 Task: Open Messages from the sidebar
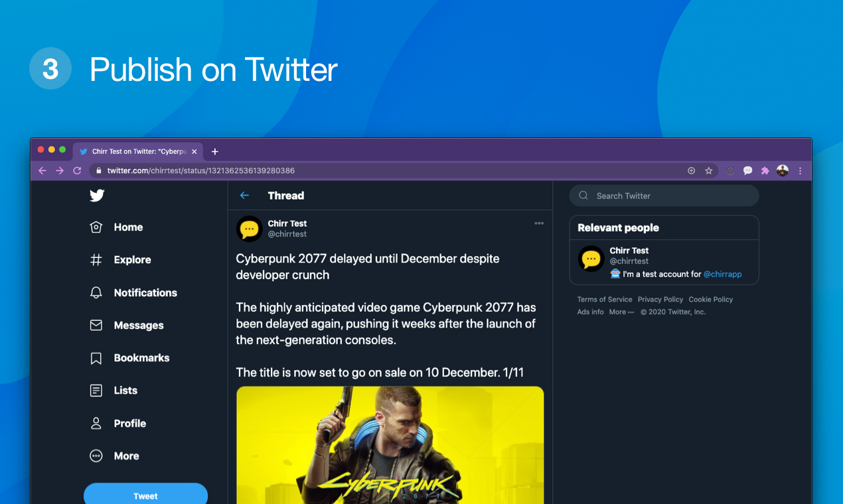click(x=126, y=325)
